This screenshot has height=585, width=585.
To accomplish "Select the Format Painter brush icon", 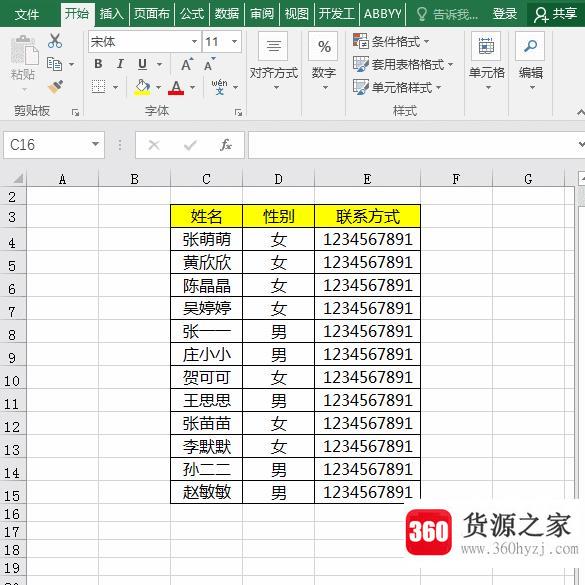I will pyautogui.click(x=55, y=87).
